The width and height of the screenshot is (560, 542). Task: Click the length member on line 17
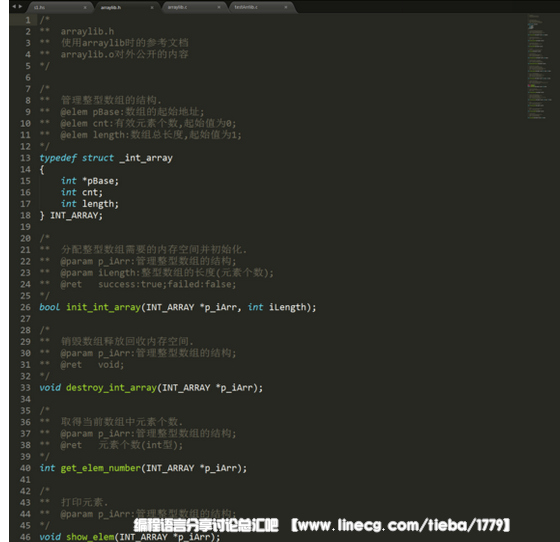click(x=100, y=204)
